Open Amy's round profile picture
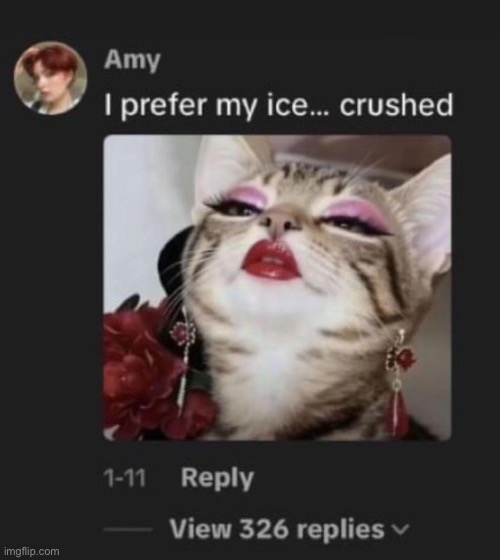The image size is (500, 560). [x=50, y=78]
